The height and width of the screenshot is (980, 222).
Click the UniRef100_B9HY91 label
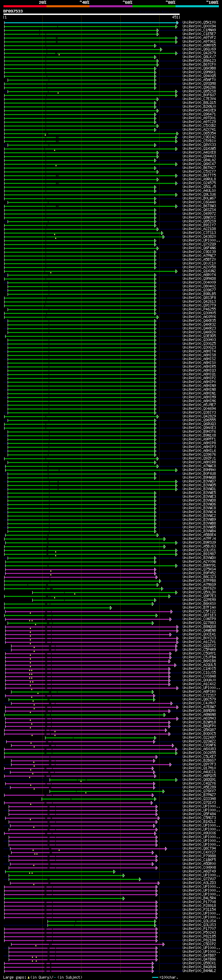[x=199, y=565]
